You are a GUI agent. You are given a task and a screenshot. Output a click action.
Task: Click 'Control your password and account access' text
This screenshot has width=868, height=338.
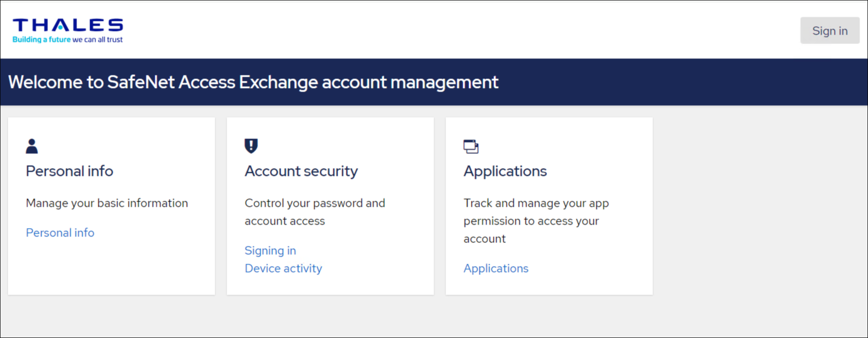pos(315,212)
